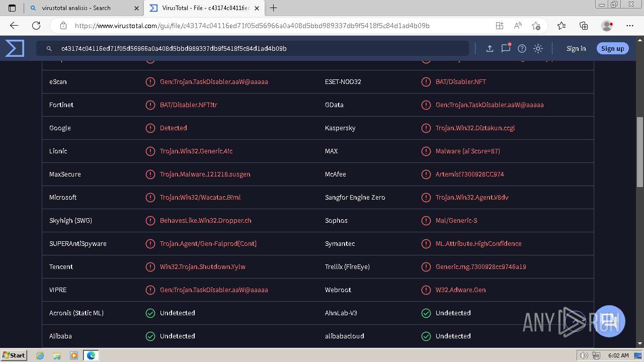Switch to the virustotal analisis Search tab
This screenshot has width=644, height=362.
point(84,8)
